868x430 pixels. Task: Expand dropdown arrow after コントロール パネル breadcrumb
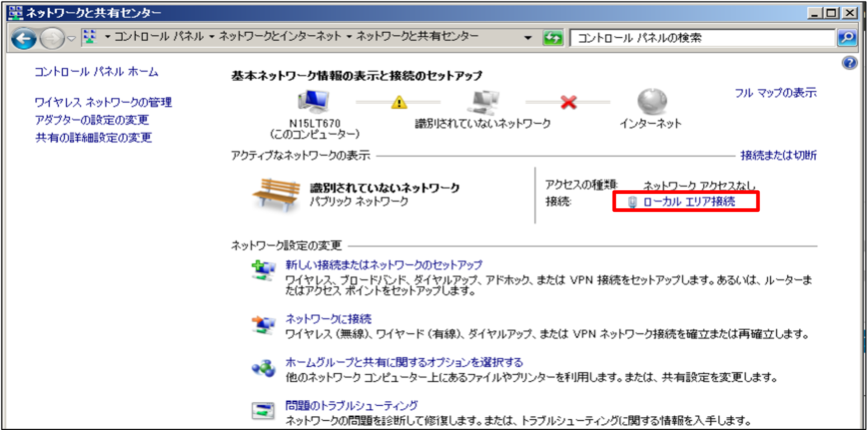click(212, 37)
